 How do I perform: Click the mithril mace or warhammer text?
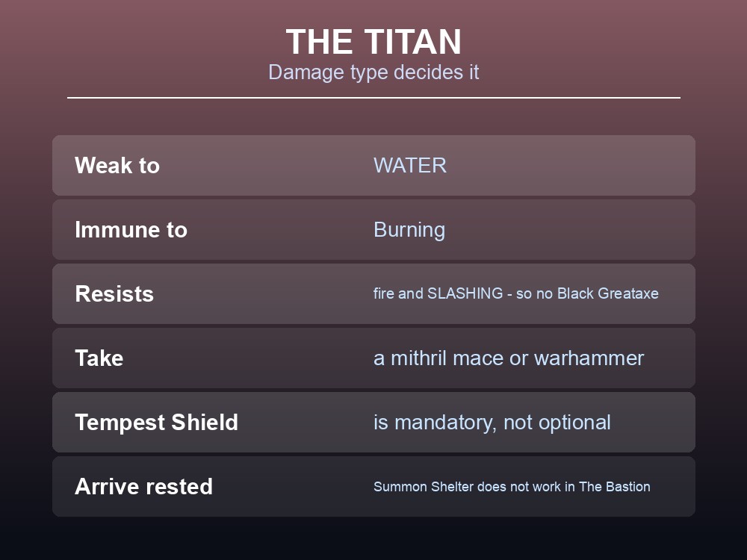click(x=509, y=358)
